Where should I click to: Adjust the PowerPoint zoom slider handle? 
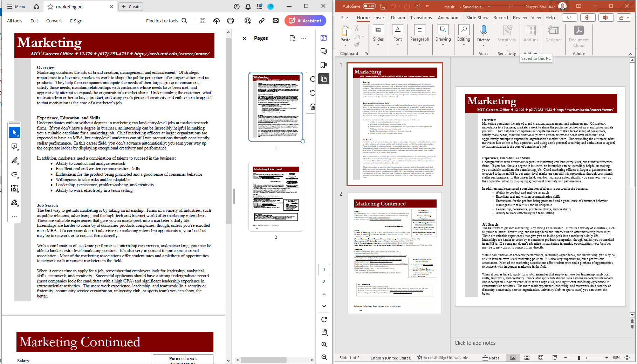[579, 358]
